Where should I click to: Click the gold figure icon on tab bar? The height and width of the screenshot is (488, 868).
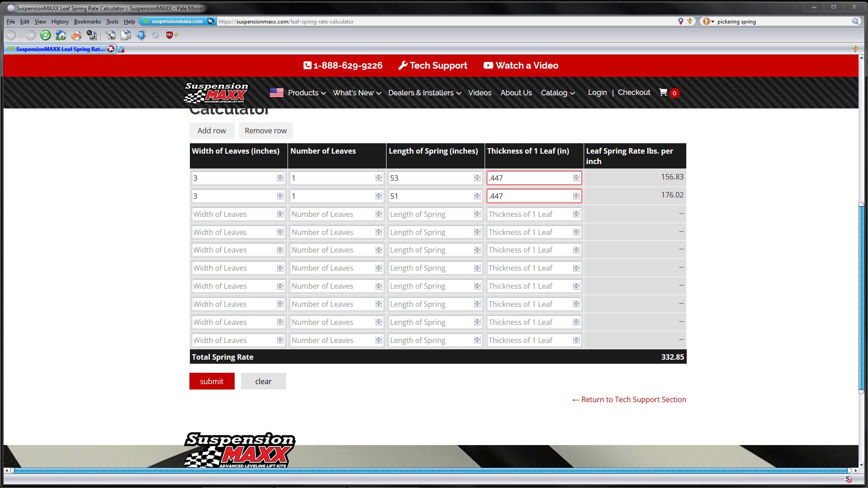coord(855,49)
